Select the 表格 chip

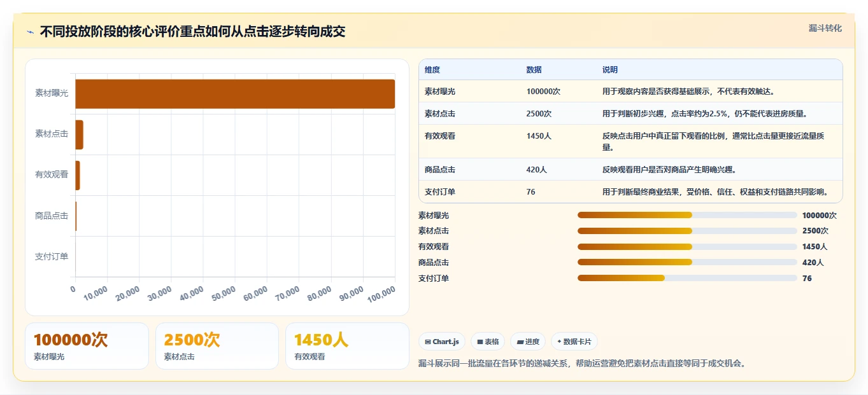point(488,342)
